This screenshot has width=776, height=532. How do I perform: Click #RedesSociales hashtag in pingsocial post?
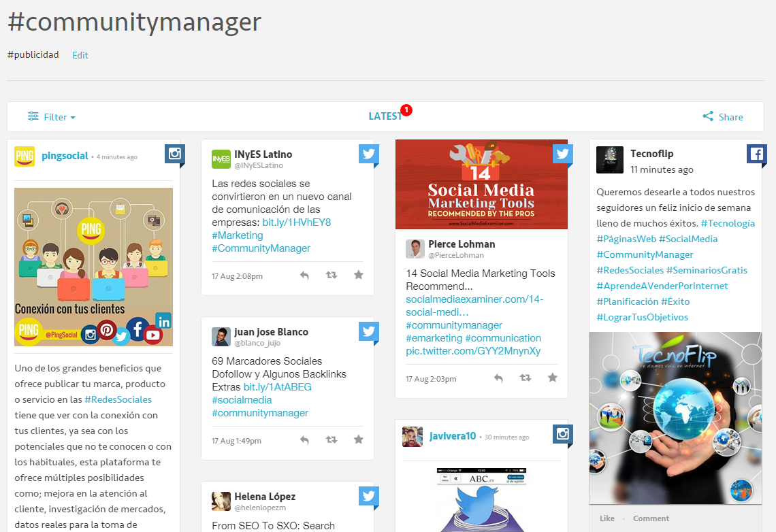(x=118, y=399)
